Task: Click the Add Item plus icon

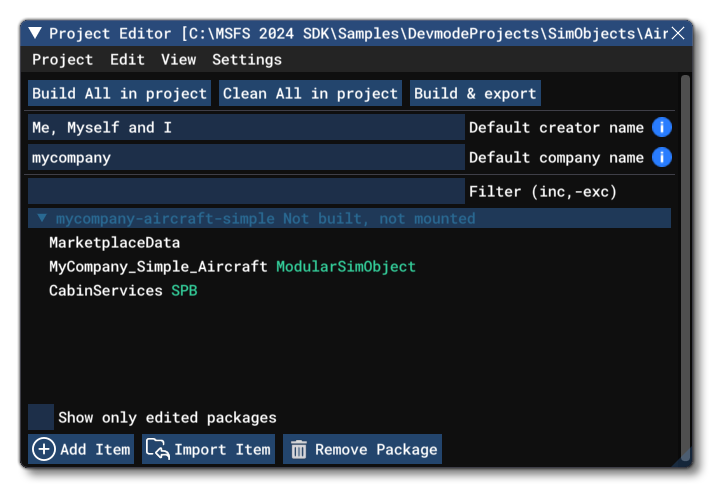Action: [44, 449]
